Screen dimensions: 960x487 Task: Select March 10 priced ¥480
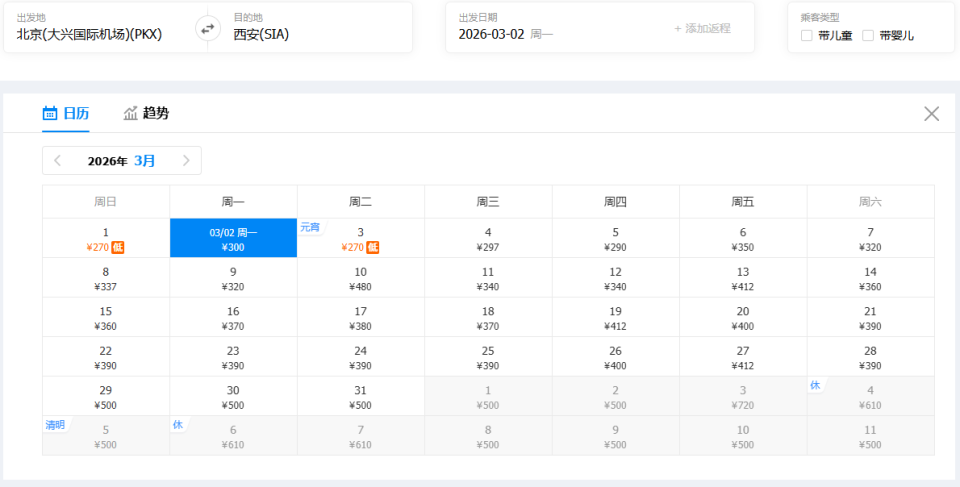pos(361,278)
